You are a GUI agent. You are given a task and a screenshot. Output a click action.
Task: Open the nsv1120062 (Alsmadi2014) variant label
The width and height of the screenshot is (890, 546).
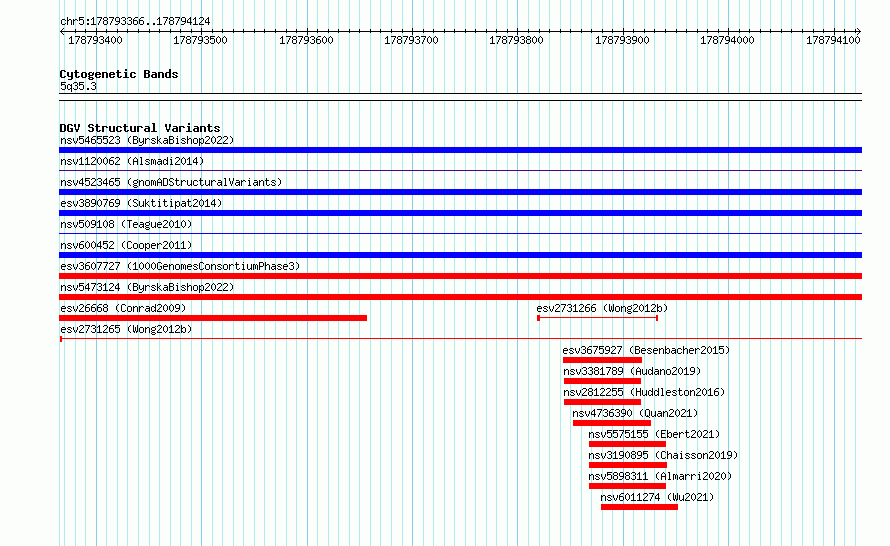coord(132,161)
